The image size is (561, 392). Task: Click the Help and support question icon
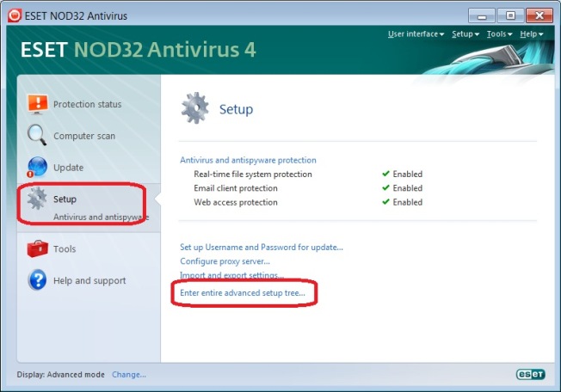[38, 279]
